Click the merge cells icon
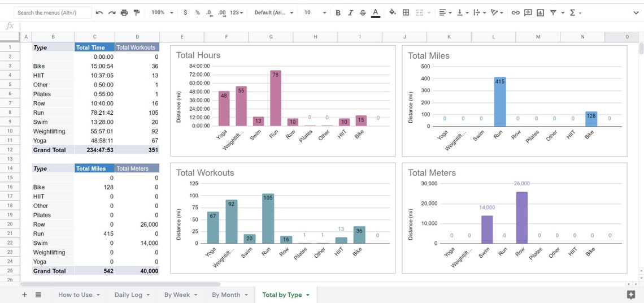This screenshot has height=303, width=644. coord(419,13)
